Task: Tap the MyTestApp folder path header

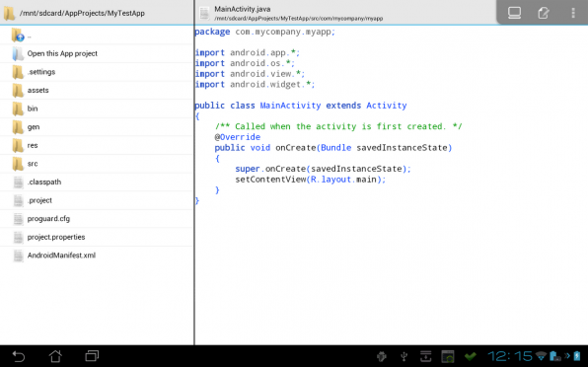Action: (82, 13)
